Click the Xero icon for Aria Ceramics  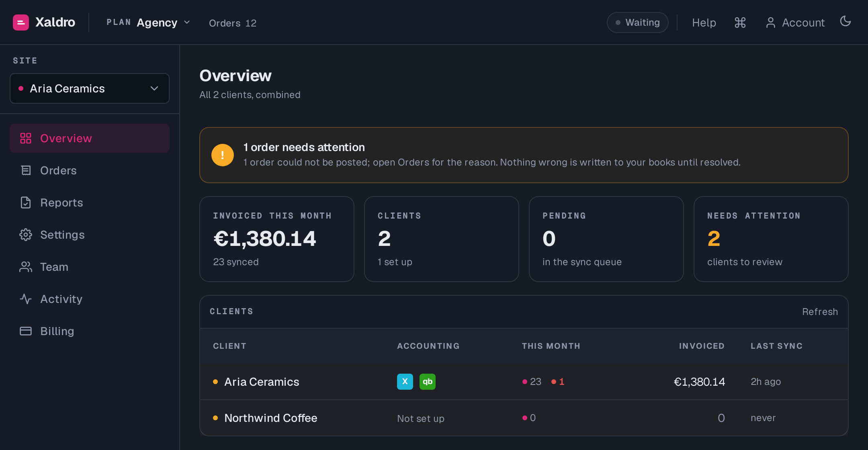(x=405, y=382)
